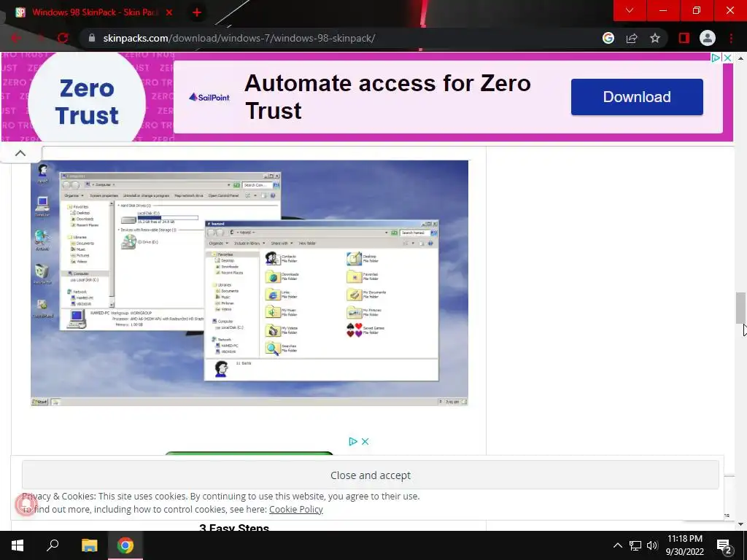Open File Explorer from the taskbar
This screenshot has height=560, width=747.
[x=89, y=545]
